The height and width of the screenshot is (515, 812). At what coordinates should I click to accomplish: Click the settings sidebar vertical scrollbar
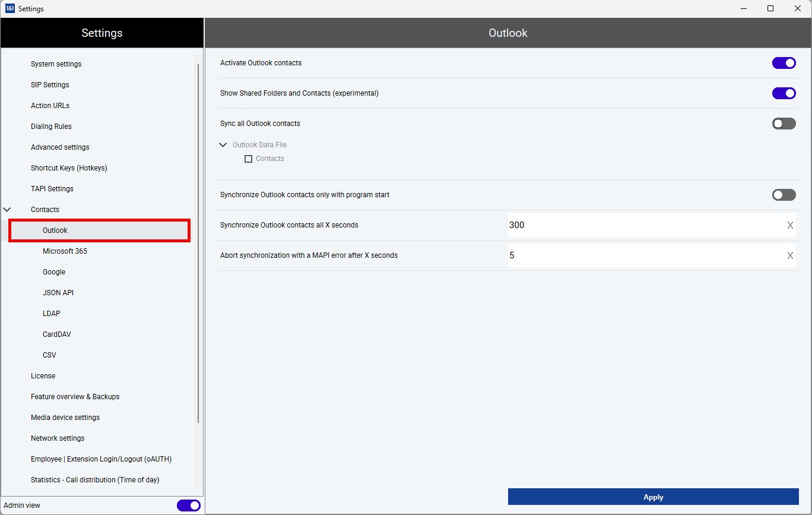click(x=198, y=238)
